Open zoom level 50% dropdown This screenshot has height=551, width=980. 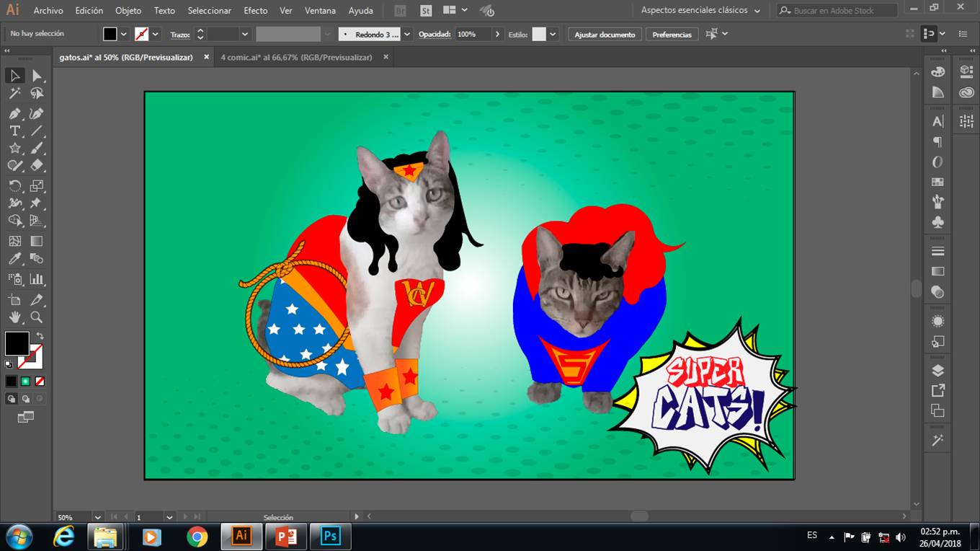coord(98,517)
